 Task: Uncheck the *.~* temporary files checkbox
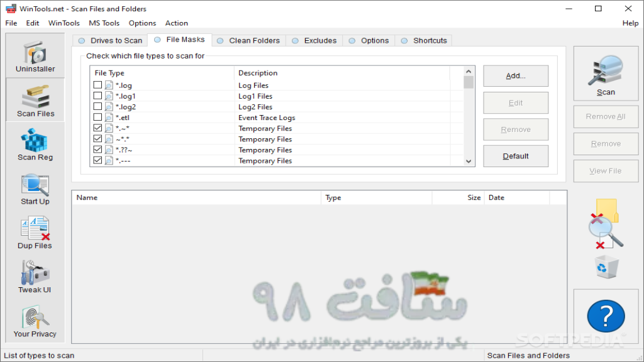point(97,128)
